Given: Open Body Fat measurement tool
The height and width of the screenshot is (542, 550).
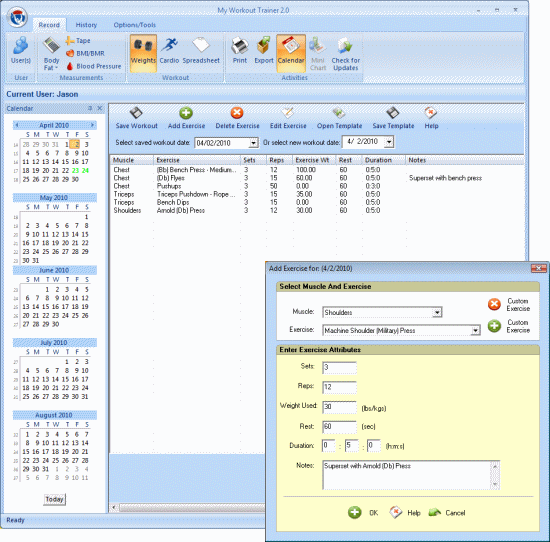Looking at the screenshot, I should pos(51,54).
